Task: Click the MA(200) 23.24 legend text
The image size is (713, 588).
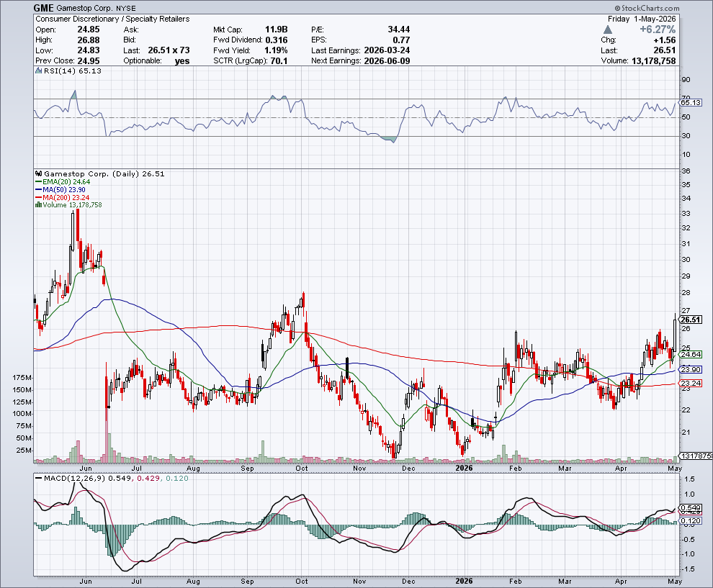Action: coord(66,198)
